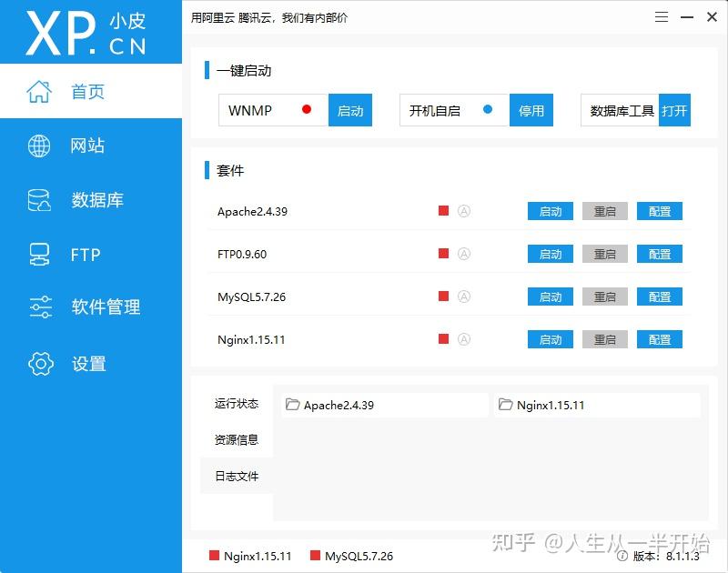This screenshot has width=728, height=573.
Task: Click the circled A icon beside FTP0.9.60
Action: click(x=464, y=254)
